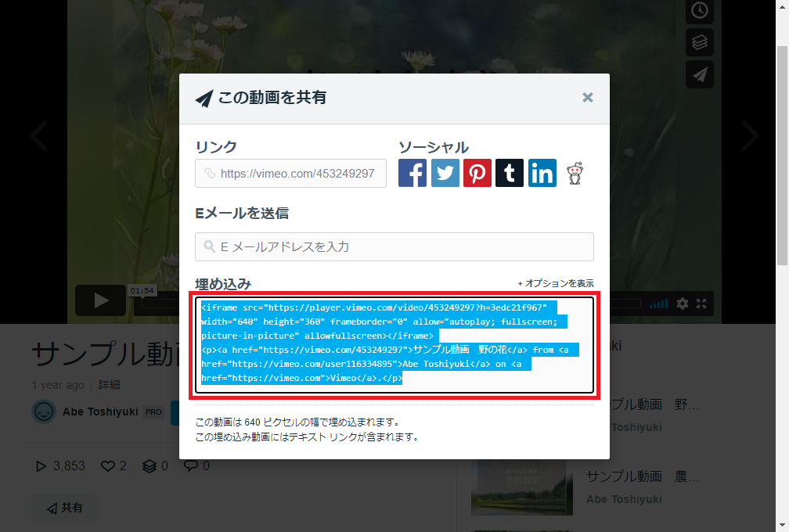
Task: Go to next video arrow
Action: pyautogui.click(x=750, y=136)
